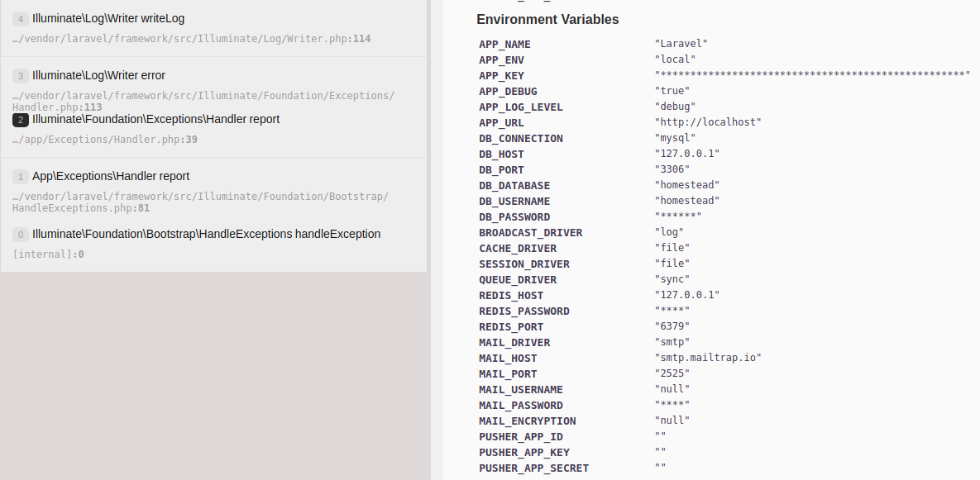The width and height of the screenshot is (980, 480).
Task: Click the frame number 3 badge
Action: tap(21, 76)
